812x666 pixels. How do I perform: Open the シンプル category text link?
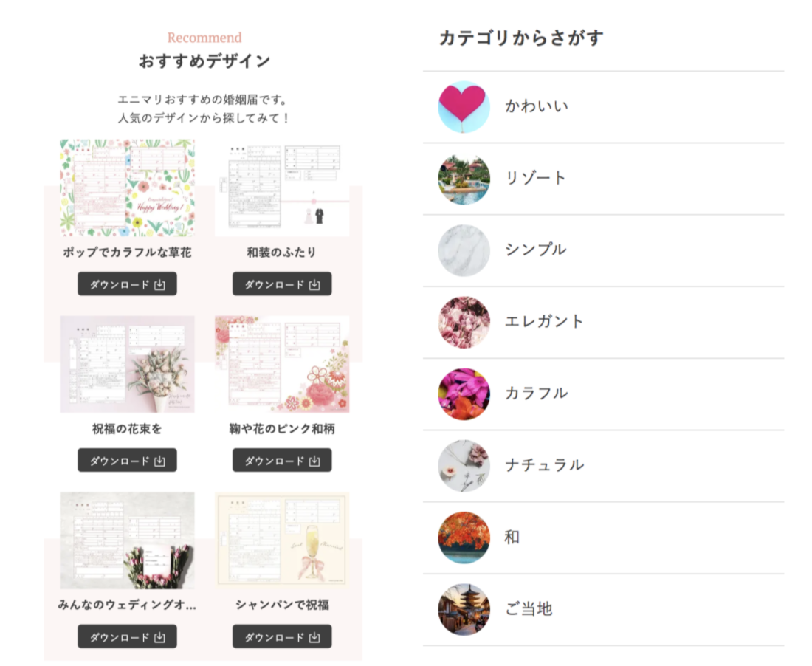[x=535, y=250]
